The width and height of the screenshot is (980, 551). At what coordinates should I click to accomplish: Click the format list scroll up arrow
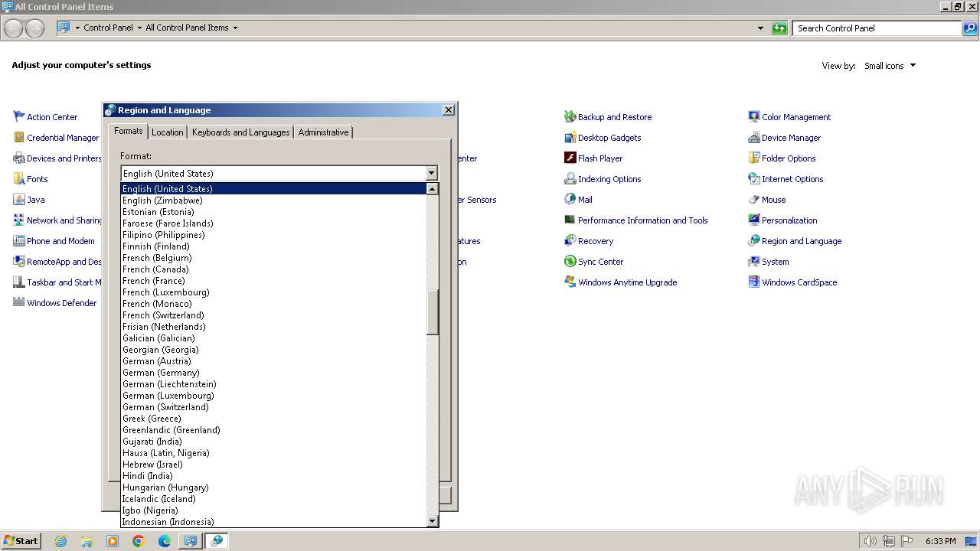[433, 189]
